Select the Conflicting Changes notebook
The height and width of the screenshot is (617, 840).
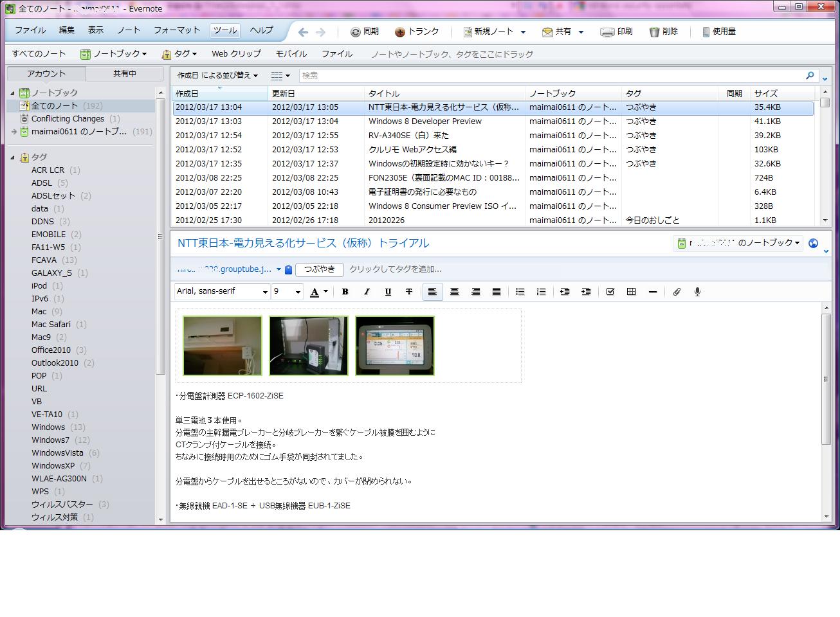(x=68, y=119)
